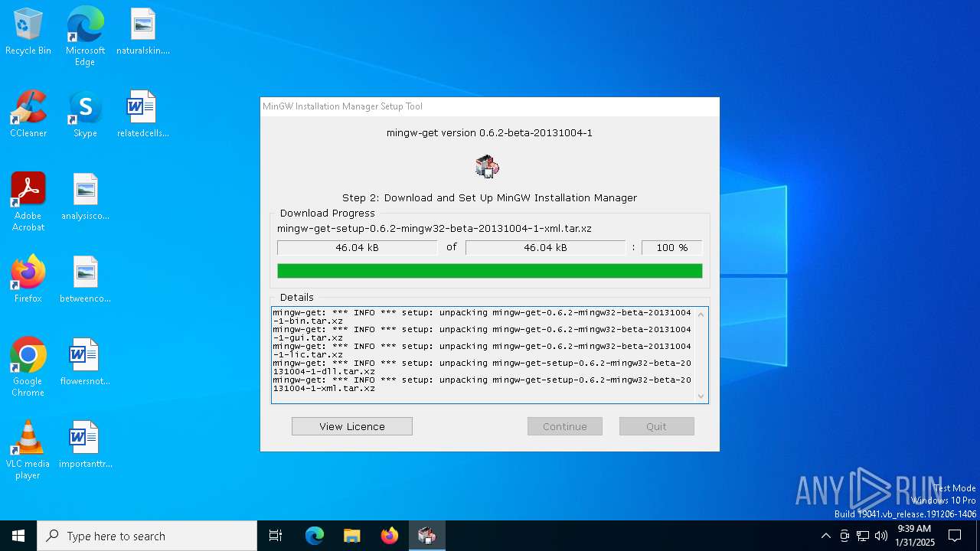Select the analysisco image file
Image resolution: width=980 pixels, height=551 pixels.
coord(85,197)
